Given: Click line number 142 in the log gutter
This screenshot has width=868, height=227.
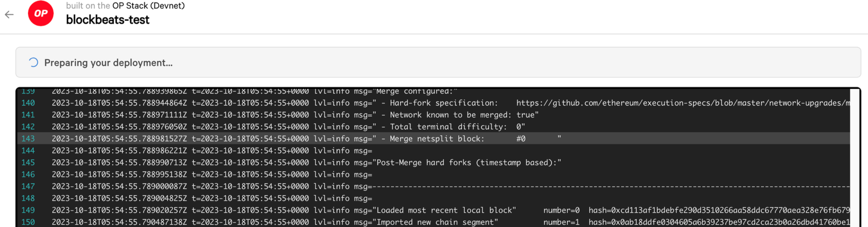Looking at the screenshot, I should (28, 127).
